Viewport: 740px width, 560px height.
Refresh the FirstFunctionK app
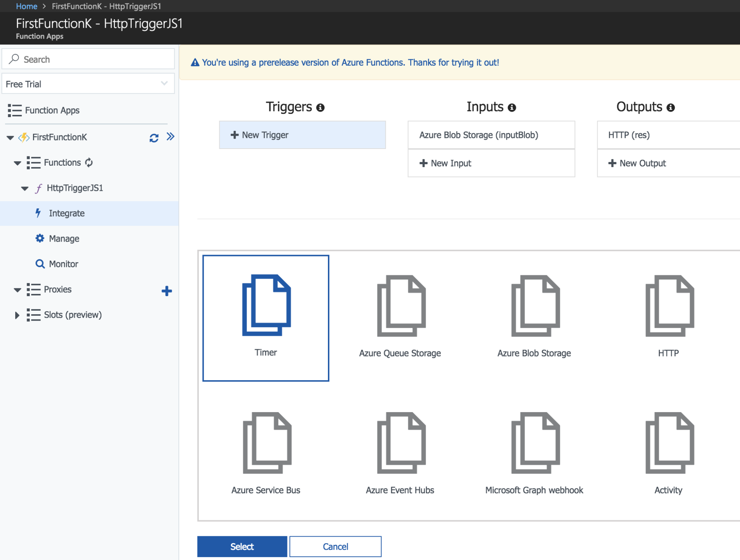[154, 138]
